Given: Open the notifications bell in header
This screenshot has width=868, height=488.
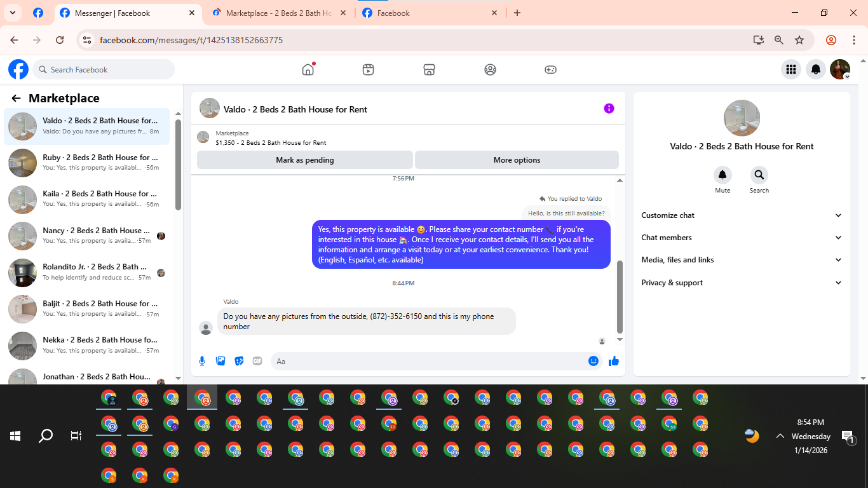Looking at the screenshot, I should tap(816, 69).
